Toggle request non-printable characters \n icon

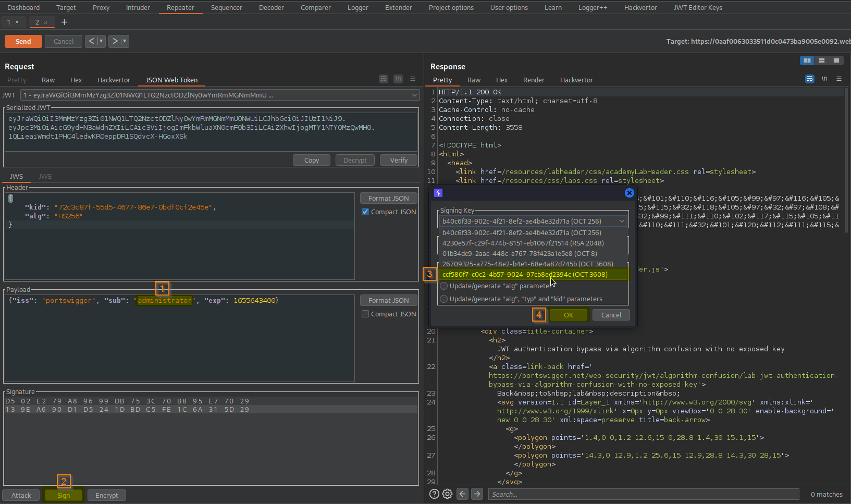(x=398, y=79)
